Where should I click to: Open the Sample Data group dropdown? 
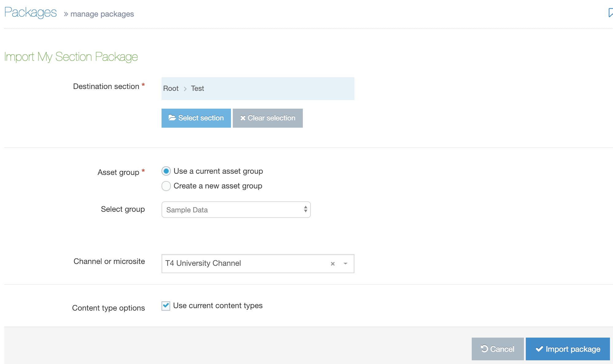236,210
